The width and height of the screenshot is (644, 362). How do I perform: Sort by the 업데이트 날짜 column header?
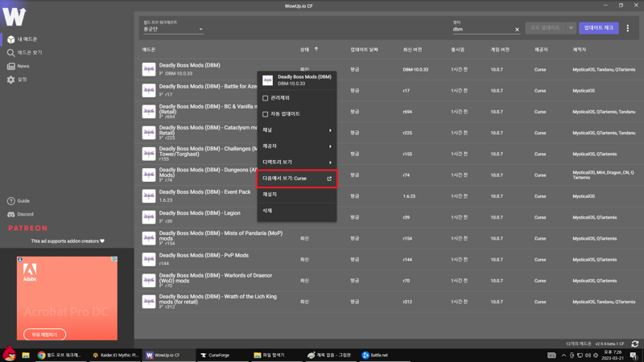pos(364,50)
